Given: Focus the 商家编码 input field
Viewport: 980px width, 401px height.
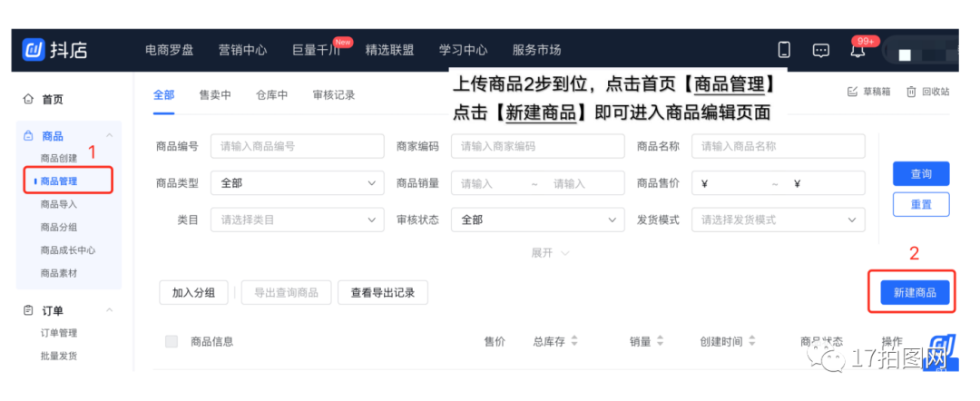Looking at the screenshot, I should (537, 146).
